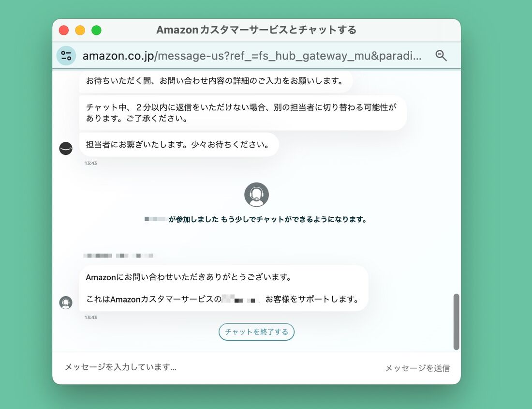Open the page zoom magnifier icon
This screenshot has width=532, height=409.
[x=441, y=55]
